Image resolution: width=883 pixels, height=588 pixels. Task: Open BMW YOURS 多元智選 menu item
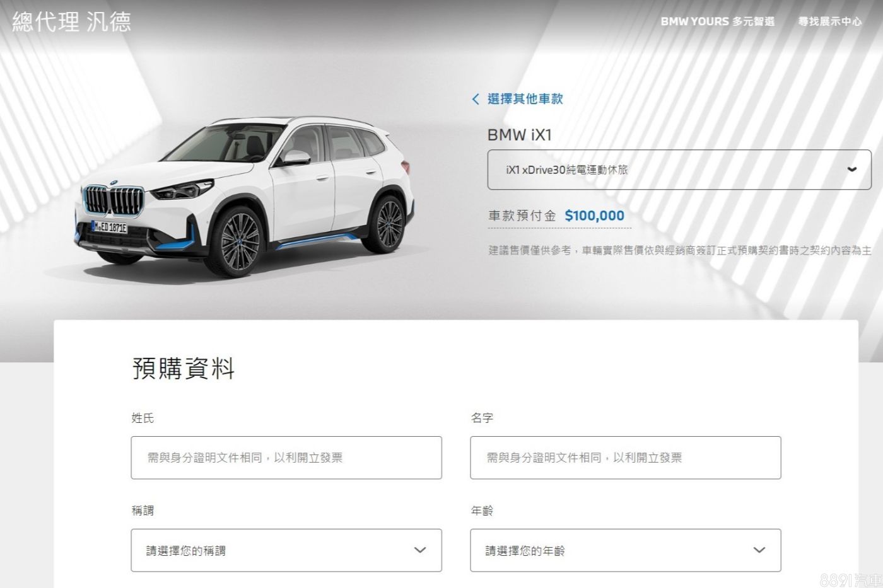(x=717, y=21)
